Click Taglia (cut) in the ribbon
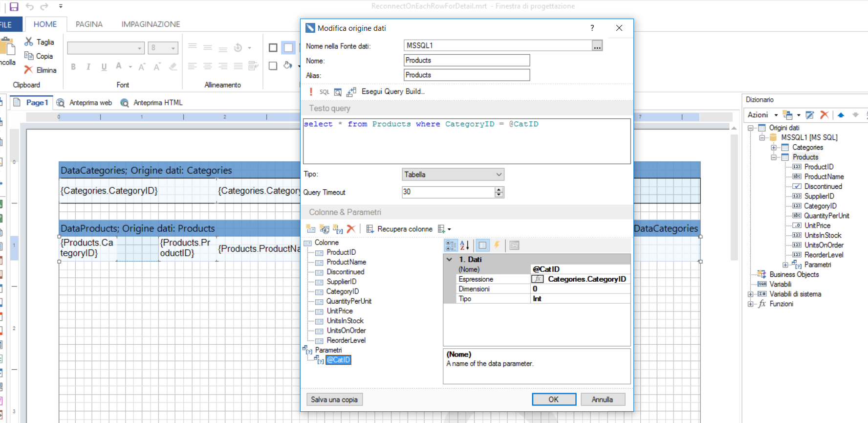This screenshot has height=423, width=868. pos(40,42)
